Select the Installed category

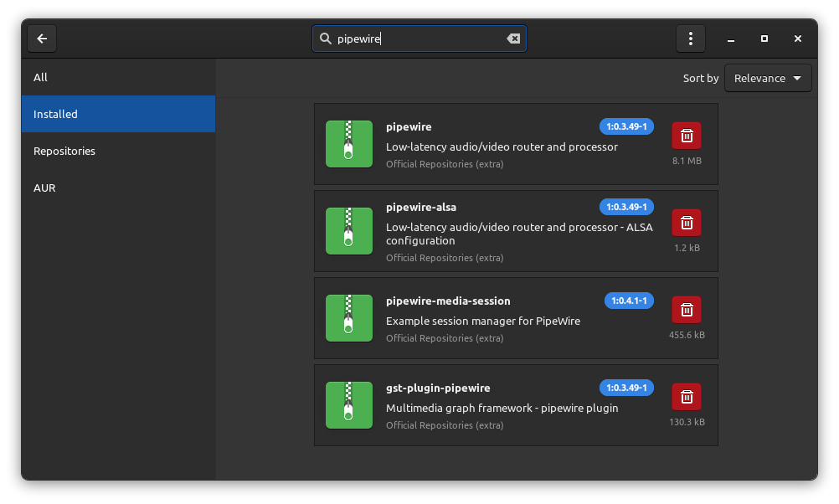click(118, 114)
